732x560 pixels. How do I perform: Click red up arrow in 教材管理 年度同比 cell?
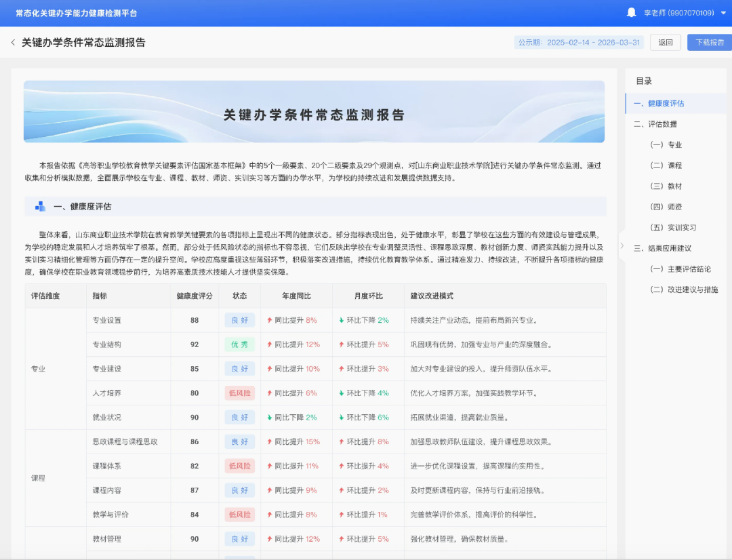point(269,540)
